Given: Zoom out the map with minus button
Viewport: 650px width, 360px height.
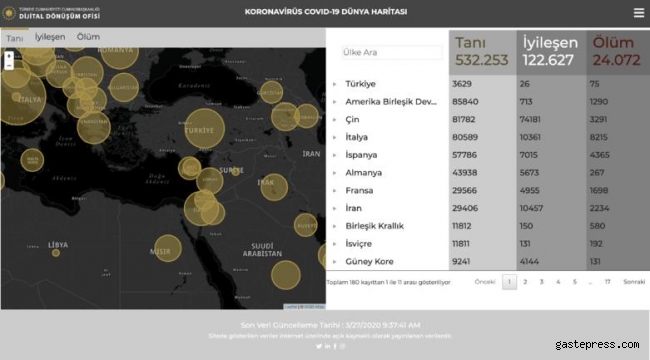Looking at the screenshot, I should (9, 65).
